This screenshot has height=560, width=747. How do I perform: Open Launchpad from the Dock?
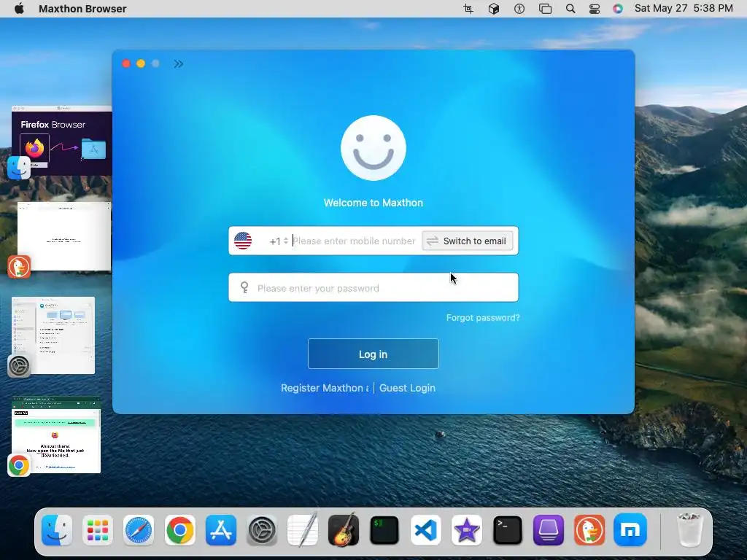(98, 530)
